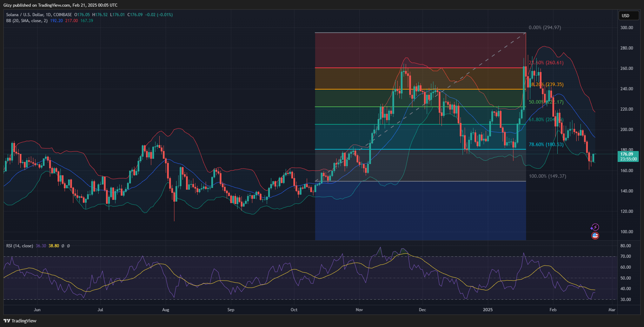Click the TradingView logo at bottom left
This screenshot has width=644, height=327.
point(20,321)
